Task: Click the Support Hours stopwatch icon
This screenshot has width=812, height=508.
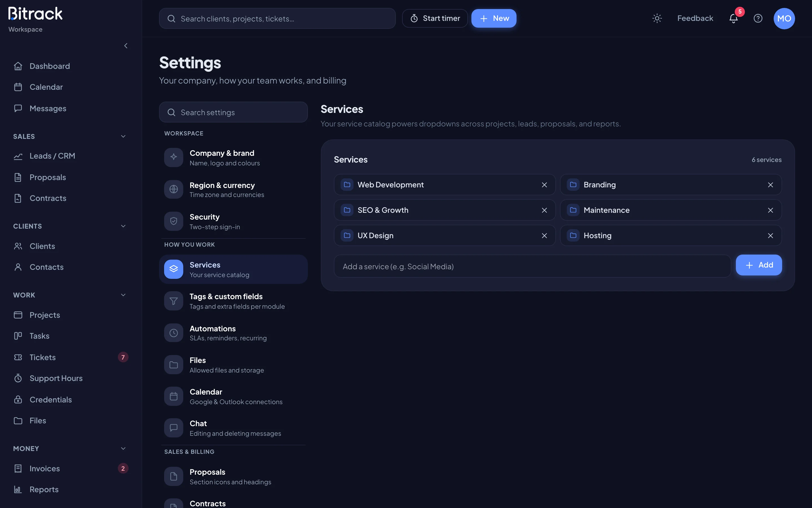Action: coord(18,378)
